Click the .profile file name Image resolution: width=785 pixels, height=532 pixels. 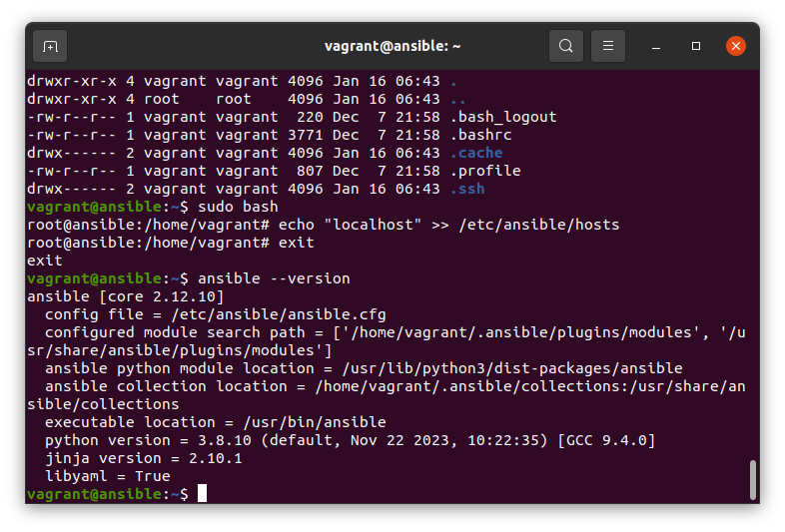(485, 171)
